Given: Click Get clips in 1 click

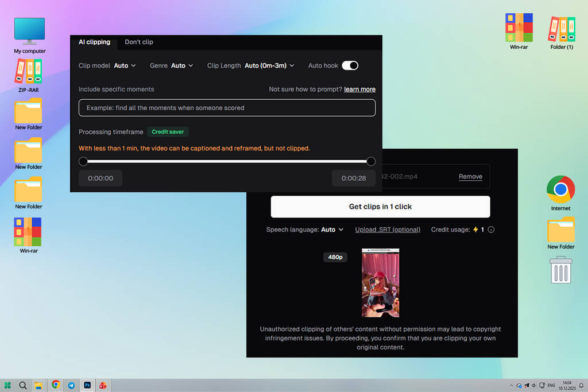Looking at the screenshot, I should coord(380,207).
